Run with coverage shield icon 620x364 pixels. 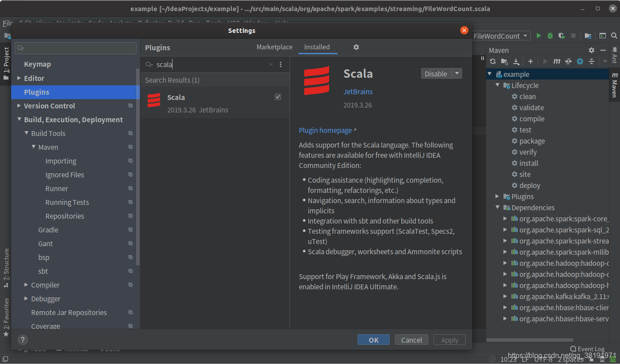tap(562, 36)
